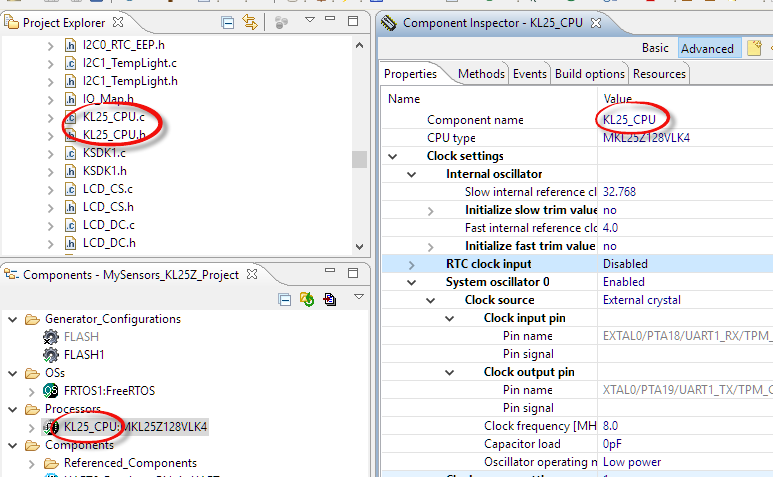Select the Project Explorer tab
This screenshot has width=773, height=477.
coord(64,23)
